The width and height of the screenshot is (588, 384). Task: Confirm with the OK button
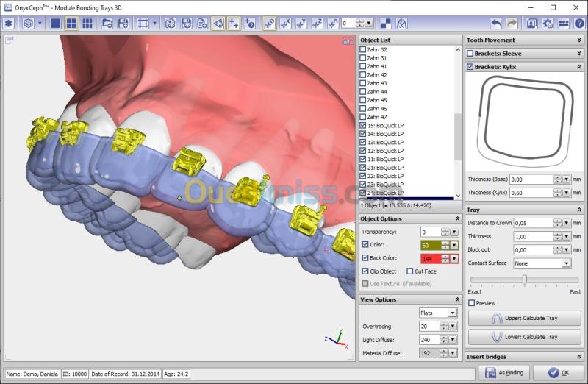click(559, 372)
